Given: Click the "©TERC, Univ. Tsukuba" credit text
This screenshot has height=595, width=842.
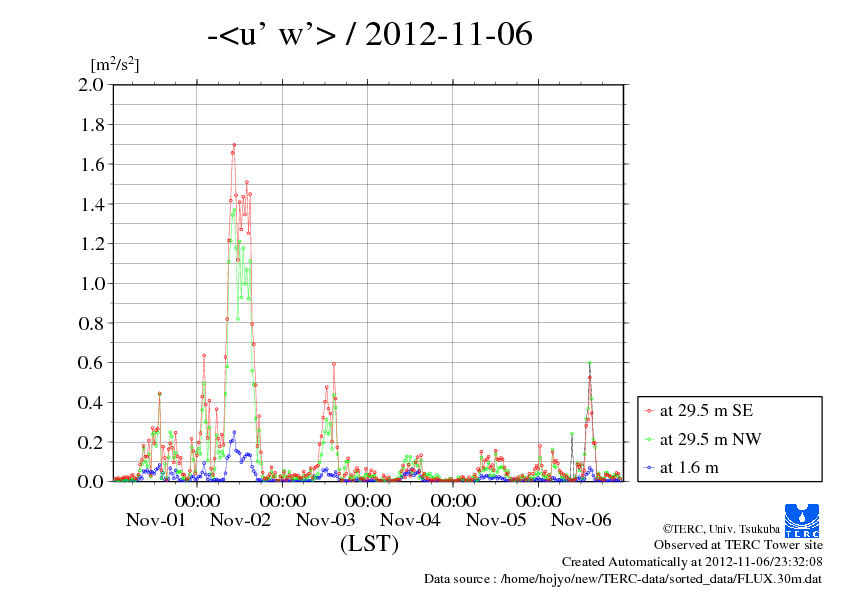Looking at the screenshot, I should pyautogui.click(x=721, y=529).
